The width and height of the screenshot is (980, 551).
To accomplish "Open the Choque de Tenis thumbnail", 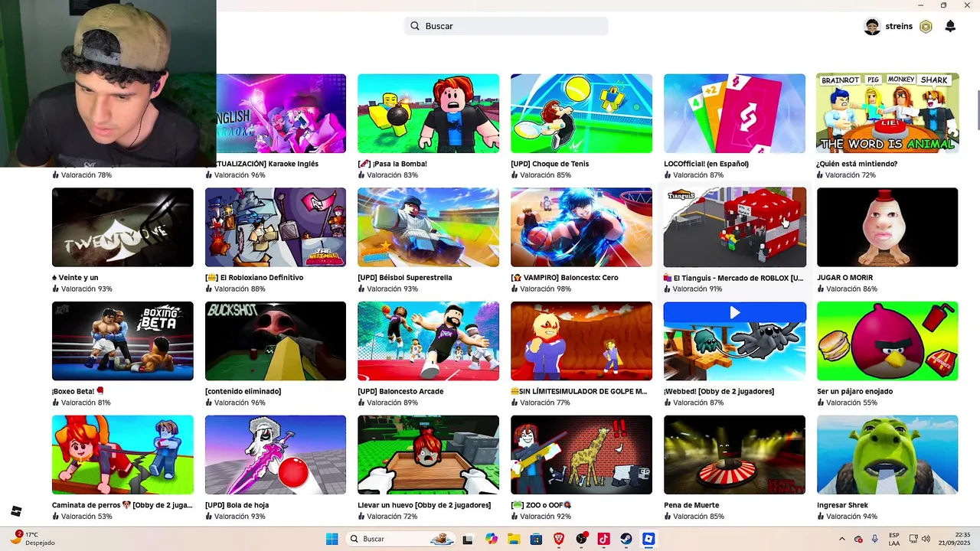I will click(581, 113).
